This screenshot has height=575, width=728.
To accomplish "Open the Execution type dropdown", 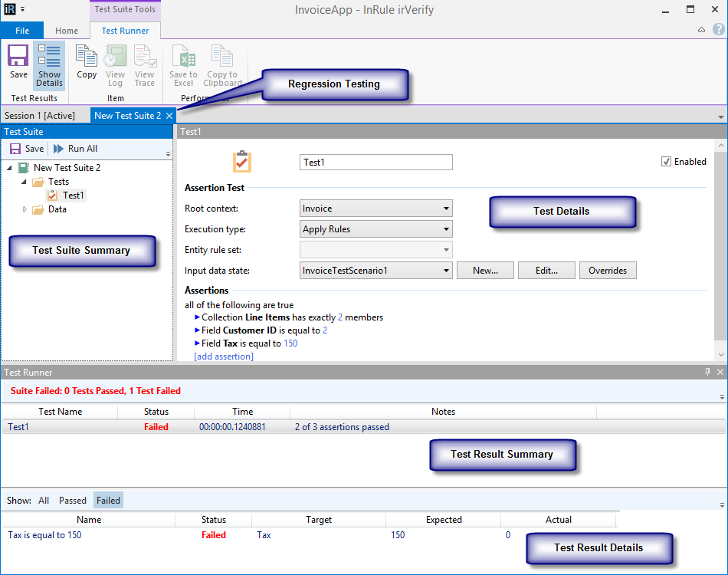I will pos(375,229).
